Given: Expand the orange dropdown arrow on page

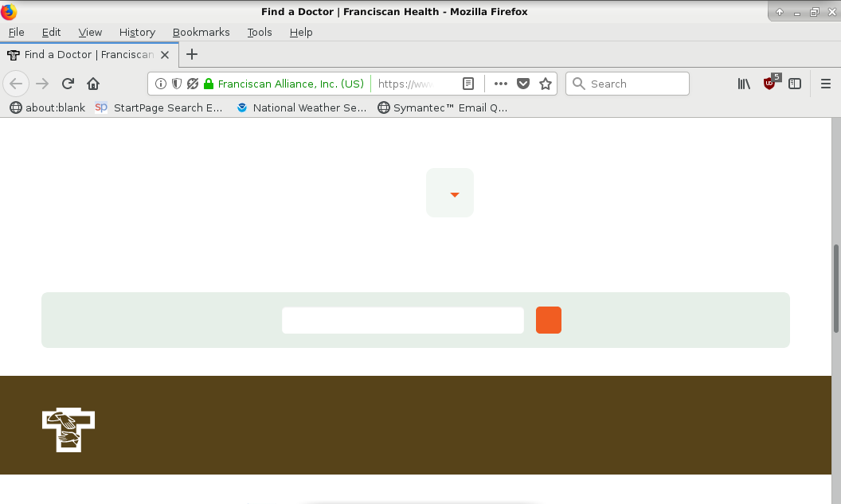Looking at the screenshot, I should (x=454, y=194).
